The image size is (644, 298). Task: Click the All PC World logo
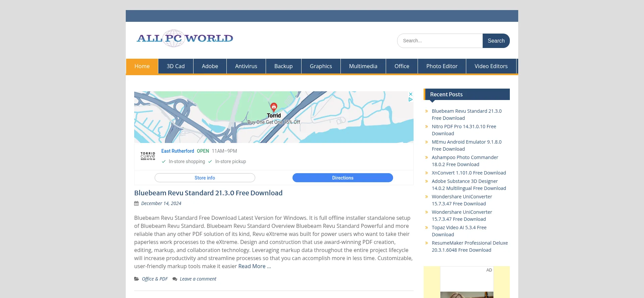click(x=185, y=38)
